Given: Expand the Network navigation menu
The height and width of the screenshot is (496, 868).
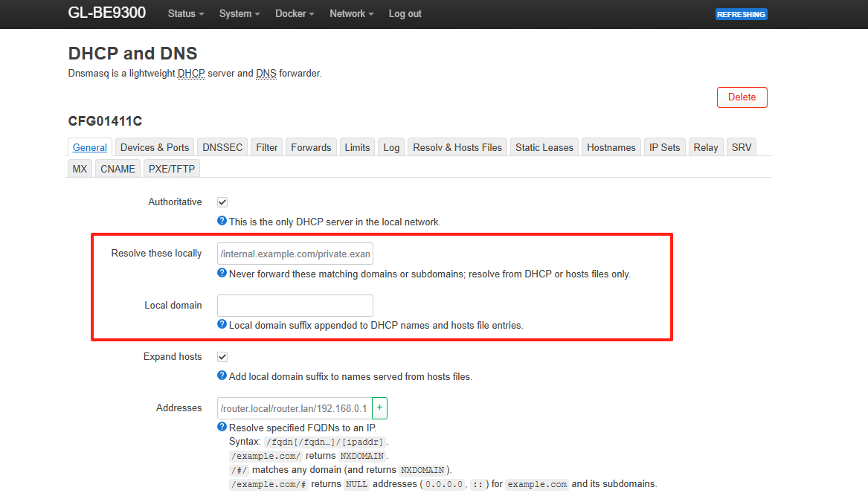Looking at the screenshot, I should tap(351, 13).
